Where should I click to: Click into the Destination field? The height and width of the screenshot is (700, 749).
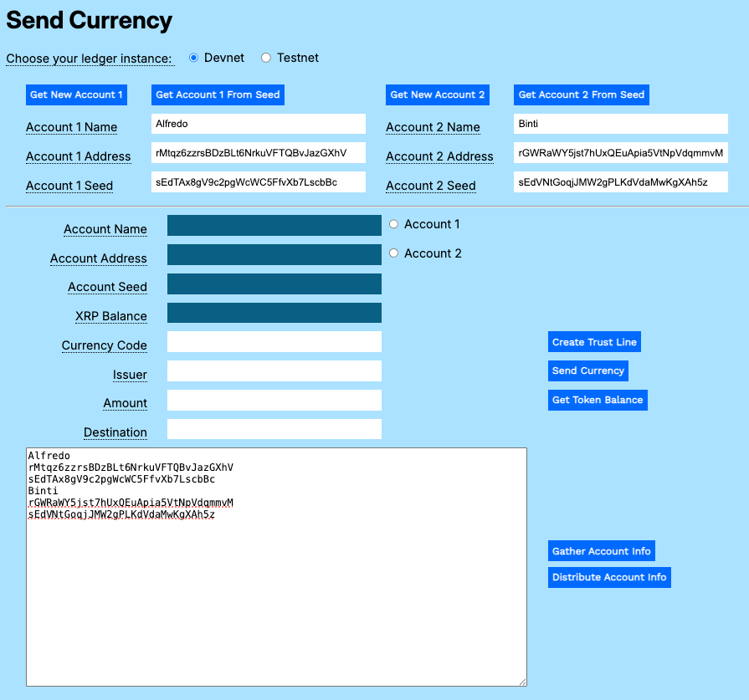point(274,428)
